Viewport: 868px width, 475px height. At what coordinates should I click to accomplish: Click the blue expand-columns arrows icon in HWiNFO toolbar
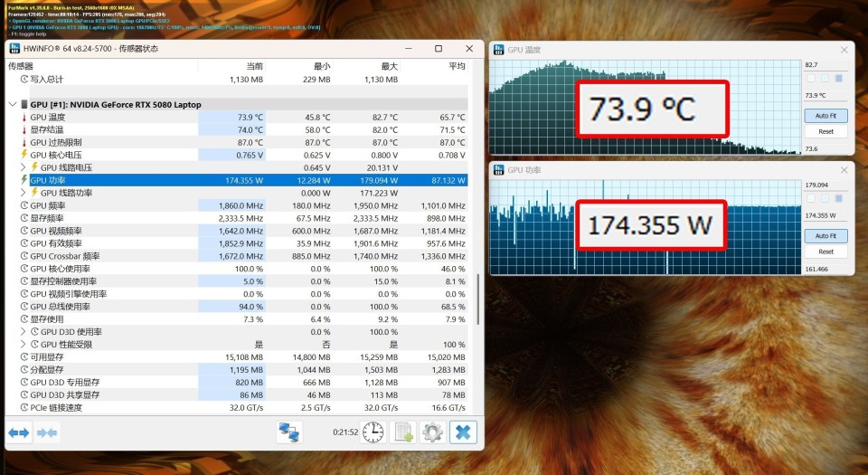(x=19, y=432)
